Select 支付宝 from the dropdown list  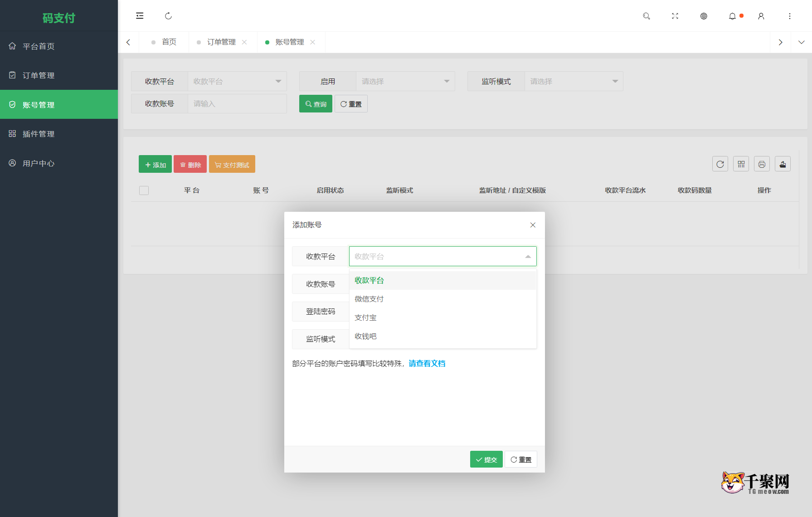click(442, 317)
